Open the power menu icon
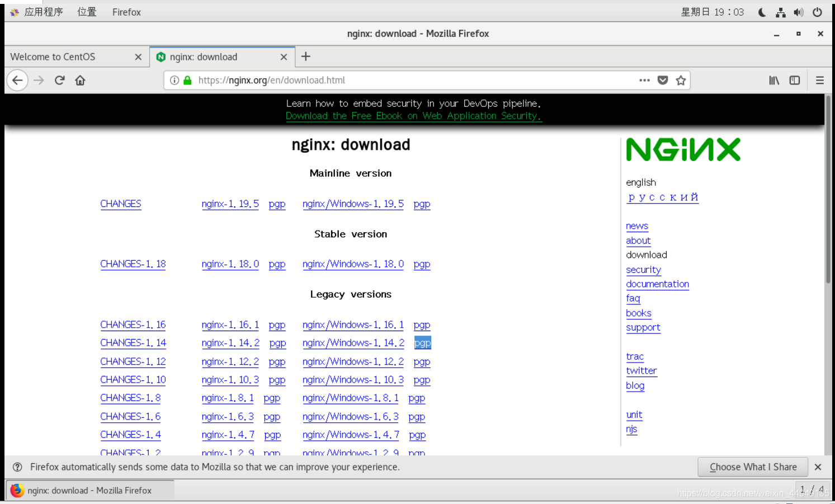This screenshot has height=504, width=835. click(817, 12)
